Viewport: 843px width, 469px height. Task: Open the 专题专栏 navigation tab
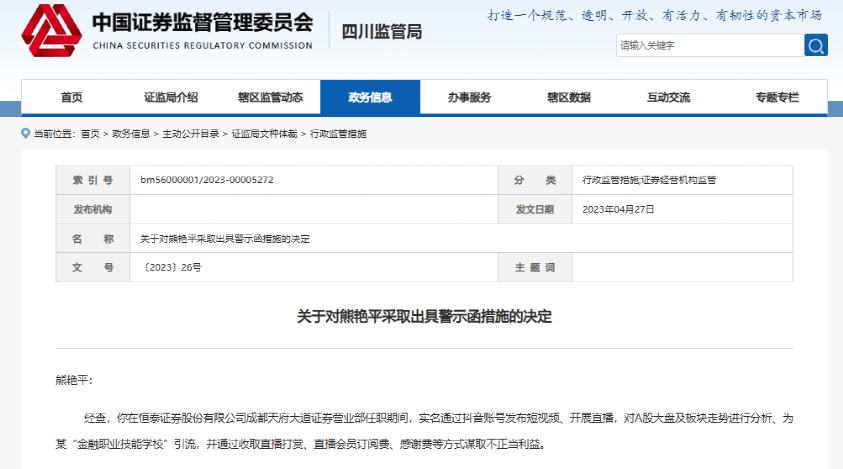click(x=777, y=97)
